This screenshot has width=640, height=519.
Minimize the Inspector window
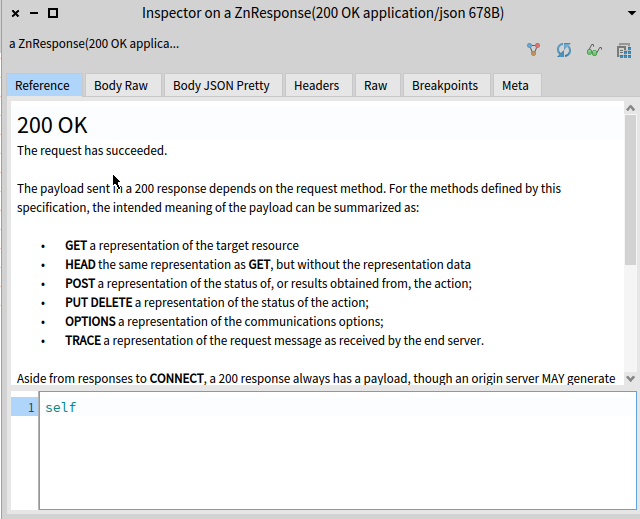click(34, 13)
